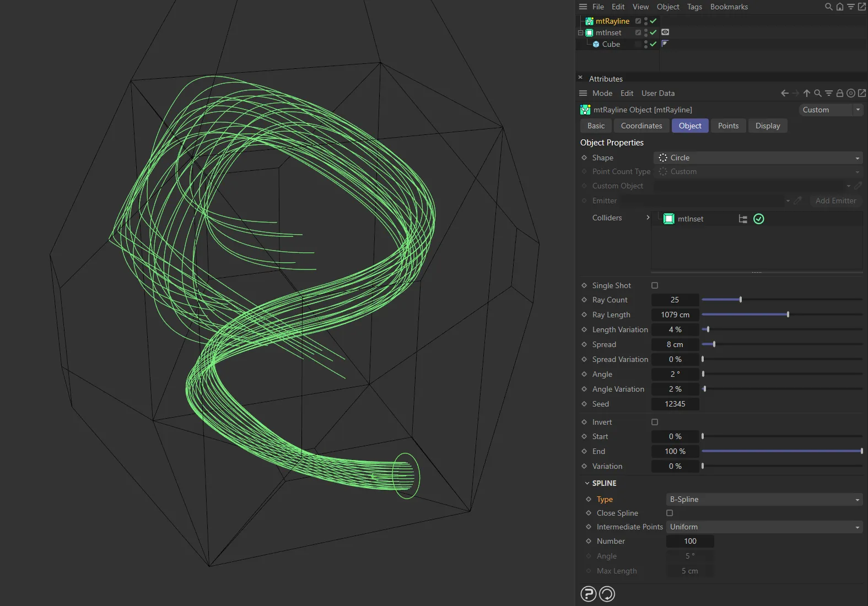Lock the Attributes panel element
This screenshot has width=868, height=606.
click(x=840, y=93)
